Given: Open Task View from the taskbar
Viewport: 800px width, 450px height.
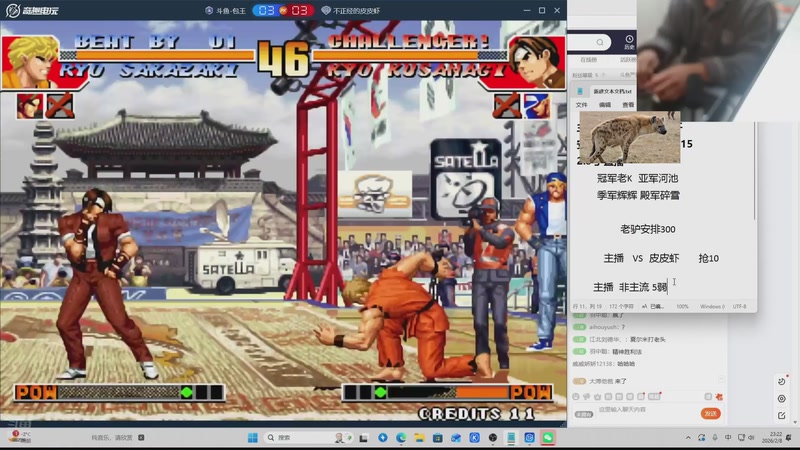Looking at the screenshot, I should [363, 438].
